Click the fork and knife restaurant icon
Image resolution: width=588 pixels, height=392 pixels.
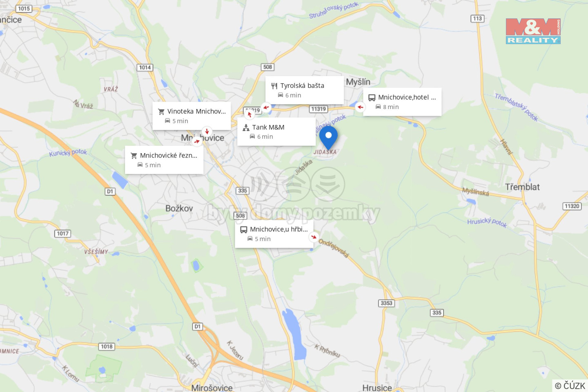tap(274, 86)
